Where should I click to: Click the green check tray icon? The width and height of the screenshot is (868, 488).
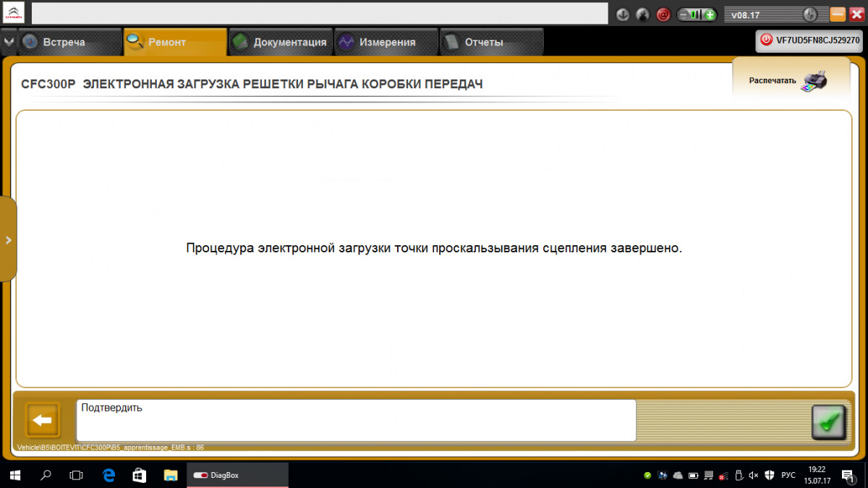point(647,475)
